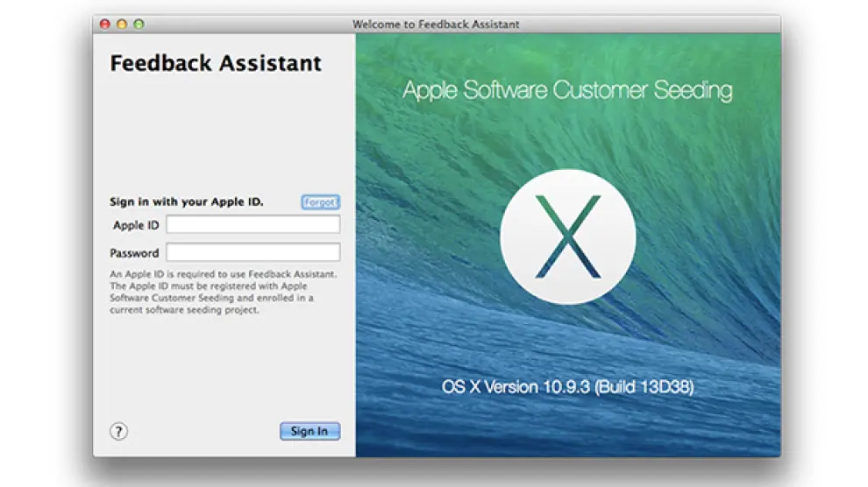Image resolution: width=868 pixels, height=487 pixels.
Task: Click the Forgot button
Action: 320,202
